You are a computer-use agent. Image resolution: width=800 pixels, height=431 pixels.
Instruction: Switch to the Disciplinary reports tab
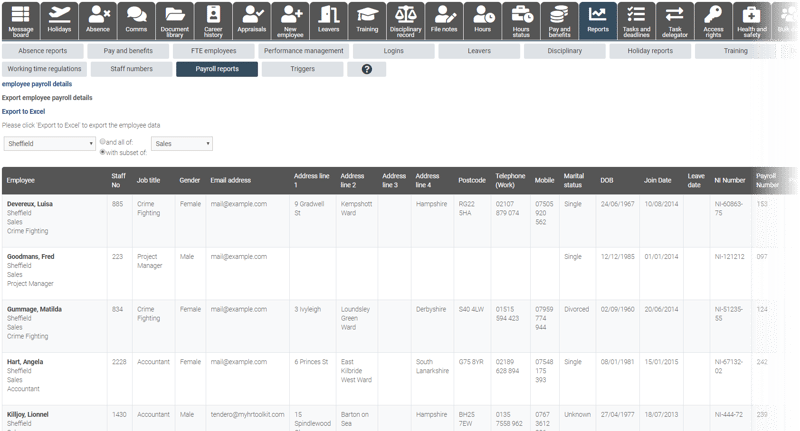[x=565, y=51]
